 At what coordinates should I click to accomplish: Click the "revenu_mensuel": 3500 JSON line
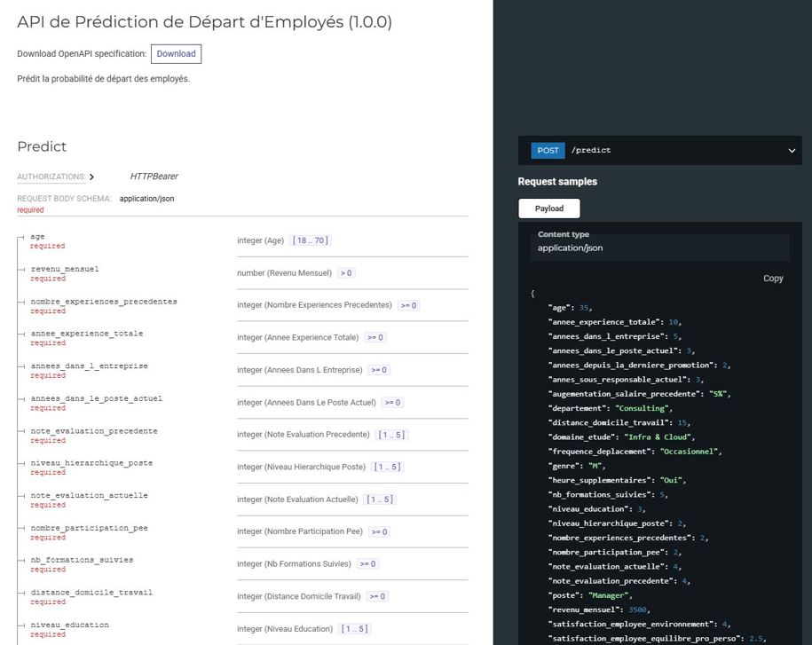point(599,610)
